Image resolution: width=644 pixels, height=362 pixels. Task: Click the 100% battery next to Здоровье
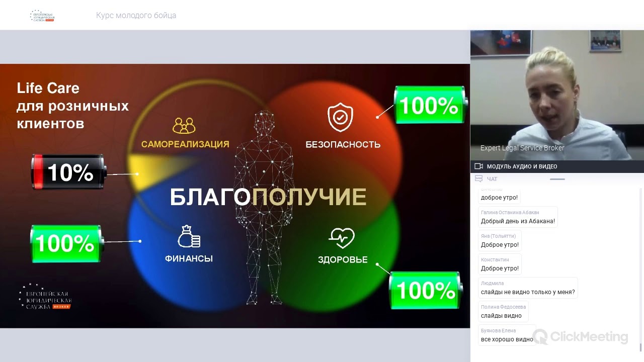(426, 291)
